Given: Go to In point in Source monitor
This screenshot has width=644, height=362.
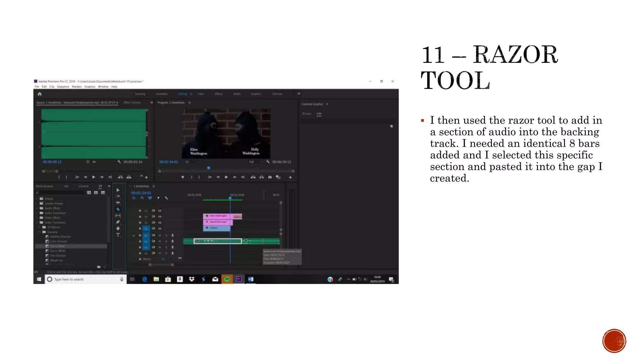Looking at the screenshot, I should tap(77, 177).
